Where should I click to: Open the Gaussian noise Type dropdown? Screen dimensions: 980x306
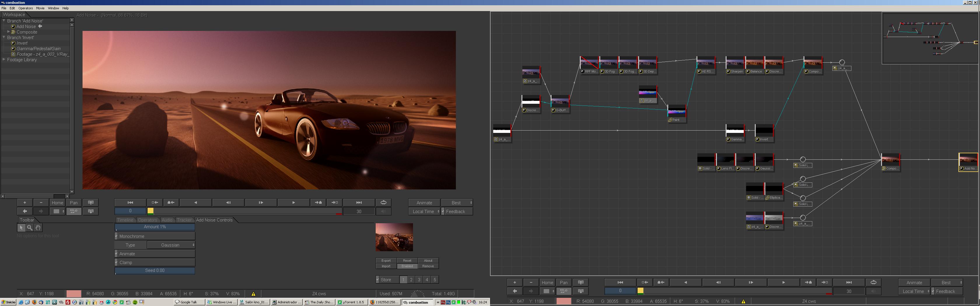click(170, 245)
